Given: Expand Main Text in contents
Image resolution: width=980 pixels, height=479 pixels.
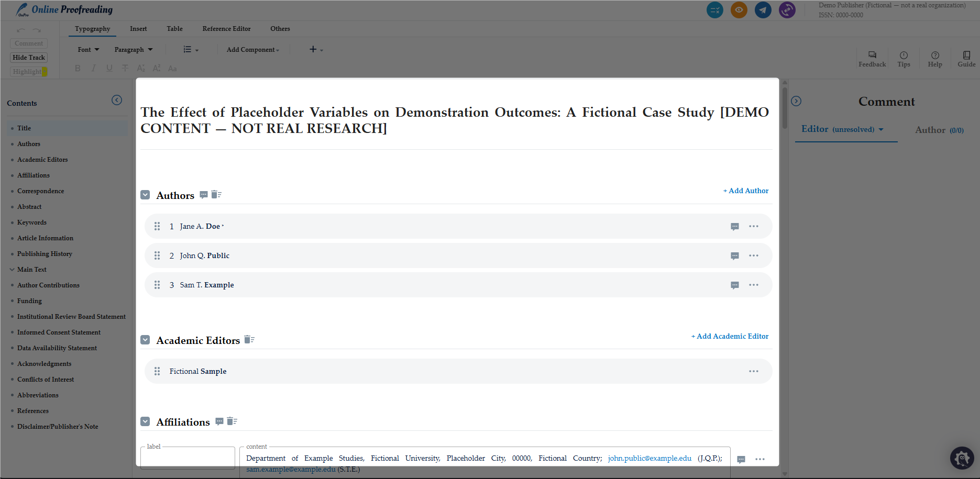Looking at the screenshot, I should click(12, 270).
